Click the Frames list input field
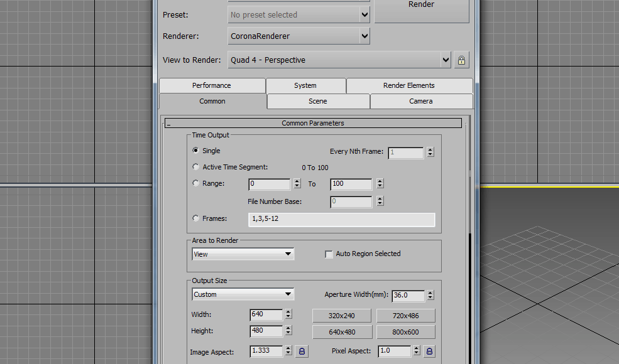 pyautogui.click(x=342, y=219)
